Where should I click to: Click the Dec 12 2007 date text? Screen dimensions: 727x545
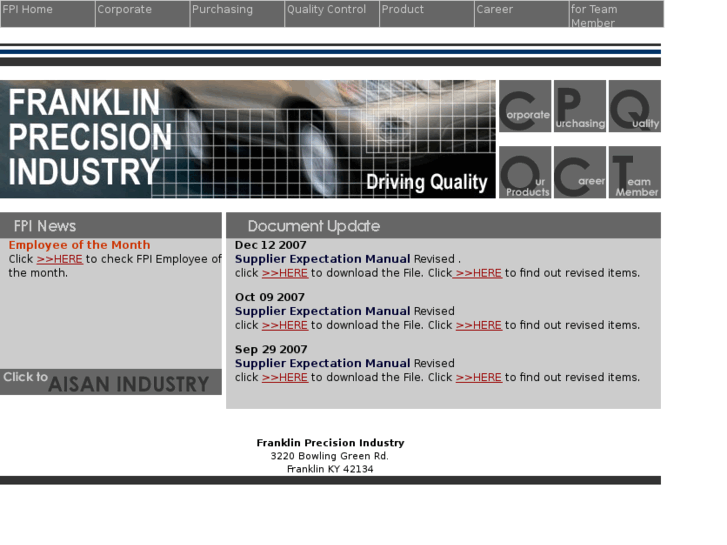(271, 245)
